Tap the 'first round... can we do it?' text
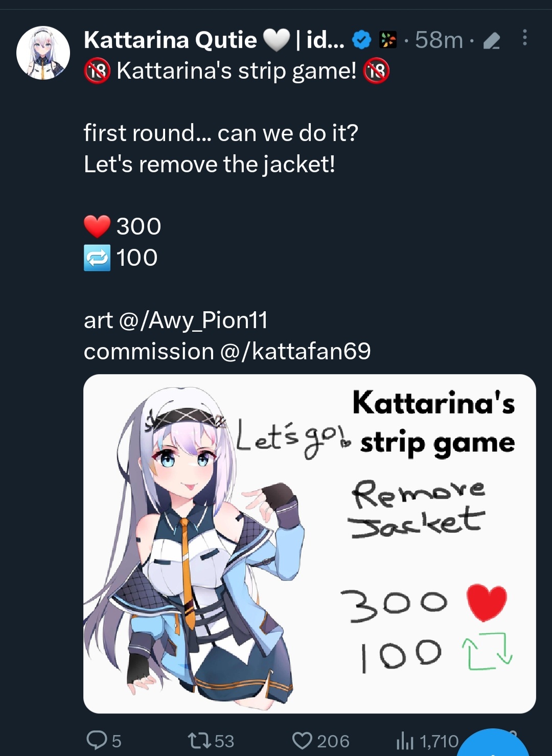 pyautogui.click(x=221, y=133)
